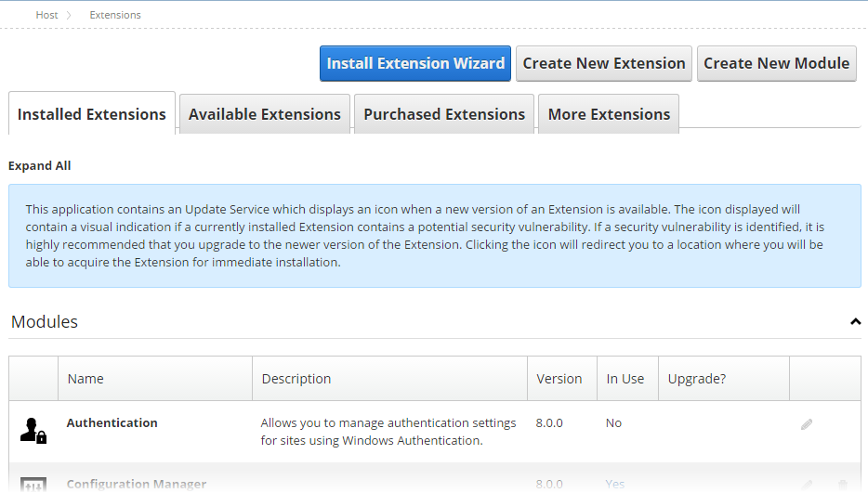Viewport: 868px width, 493px height.
Task: Click Expand All sections link
Action: pos(39,165)
